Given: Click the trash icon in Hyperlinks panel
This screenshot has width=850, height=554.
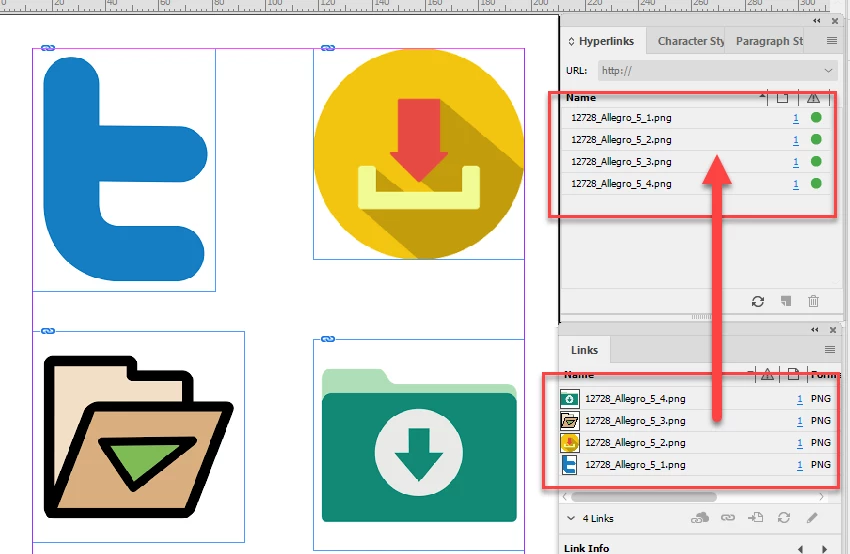Looking at the screenshot, I should pyautogui.click(x=813, y=301).
